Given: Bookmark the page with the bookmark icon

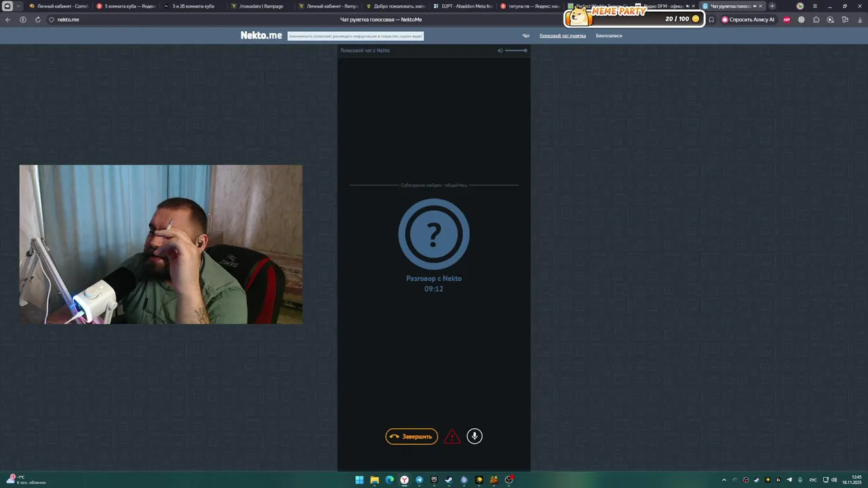Looking at the screenshot, I should tap(711, 20).
